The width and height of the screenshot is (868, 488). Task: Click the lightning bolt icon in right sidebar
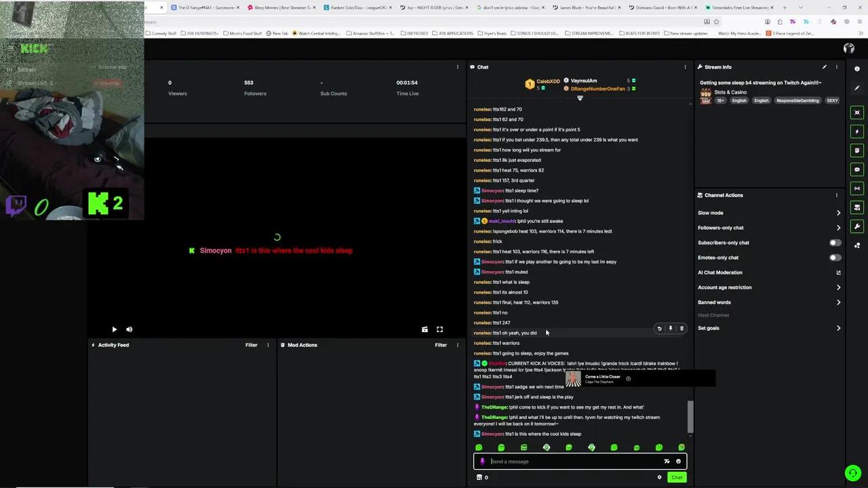(857, 131)
